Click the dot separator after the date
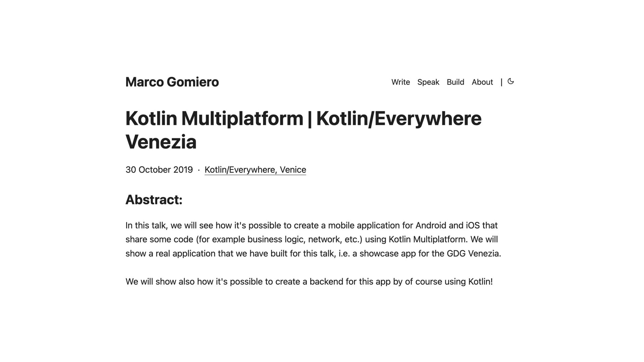The image size is (644, 362). pyautogui.click(x=199, y=170)
